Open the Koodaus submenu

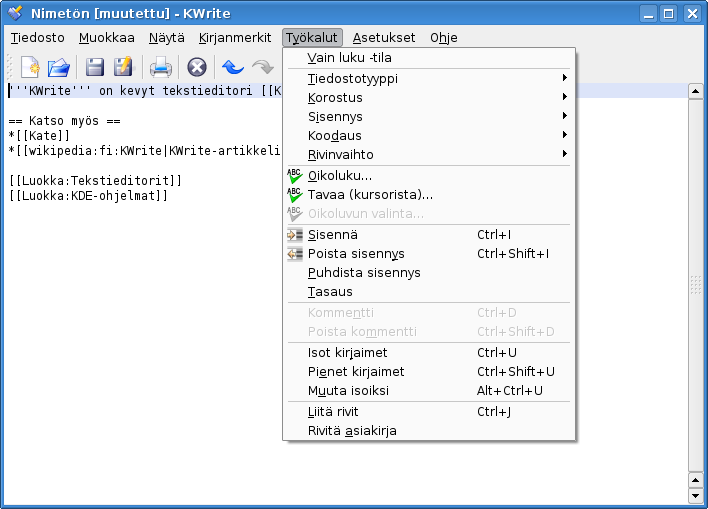pyautogui.click(x=335, y=135)
